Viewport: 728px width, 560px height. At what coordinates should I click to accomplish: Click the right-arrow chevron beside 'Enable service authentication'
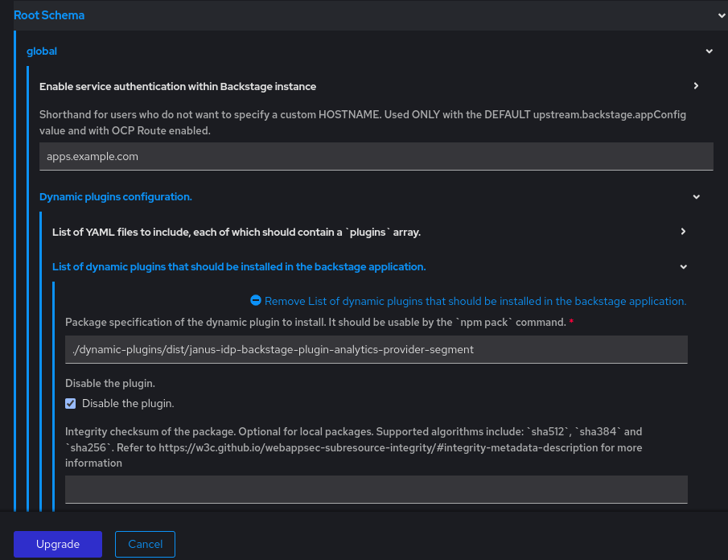pos(696,86)
